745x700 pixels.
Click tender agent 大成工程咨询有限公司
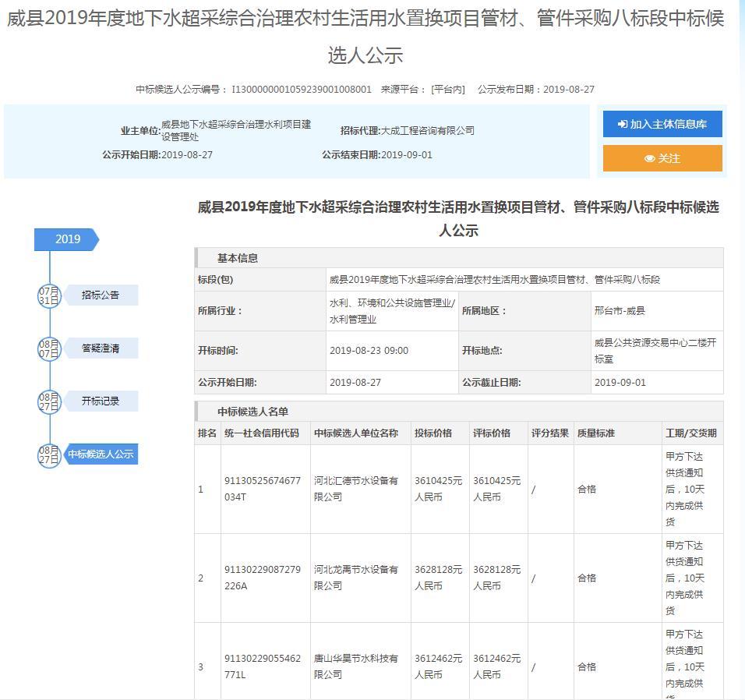pos(427,131)
